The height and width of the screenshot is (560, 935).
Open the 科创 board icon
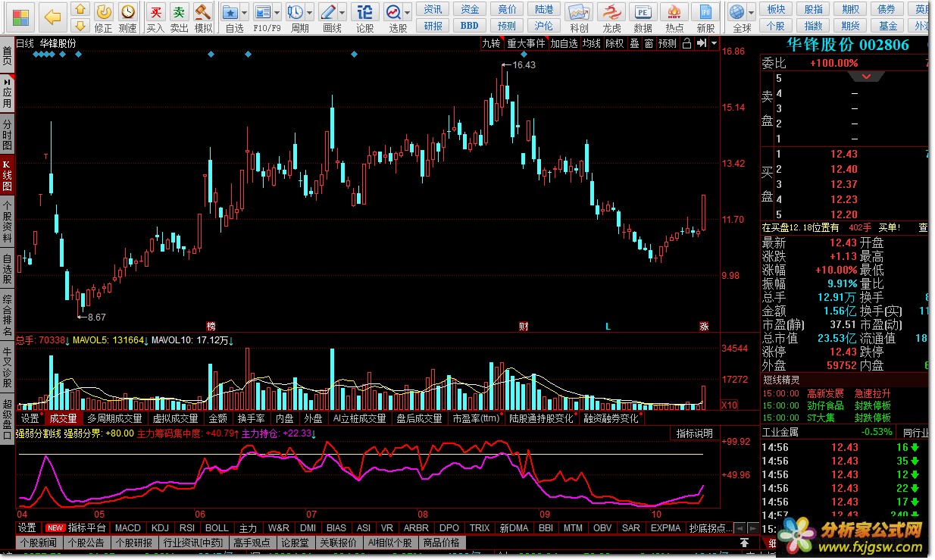[580, 18]
